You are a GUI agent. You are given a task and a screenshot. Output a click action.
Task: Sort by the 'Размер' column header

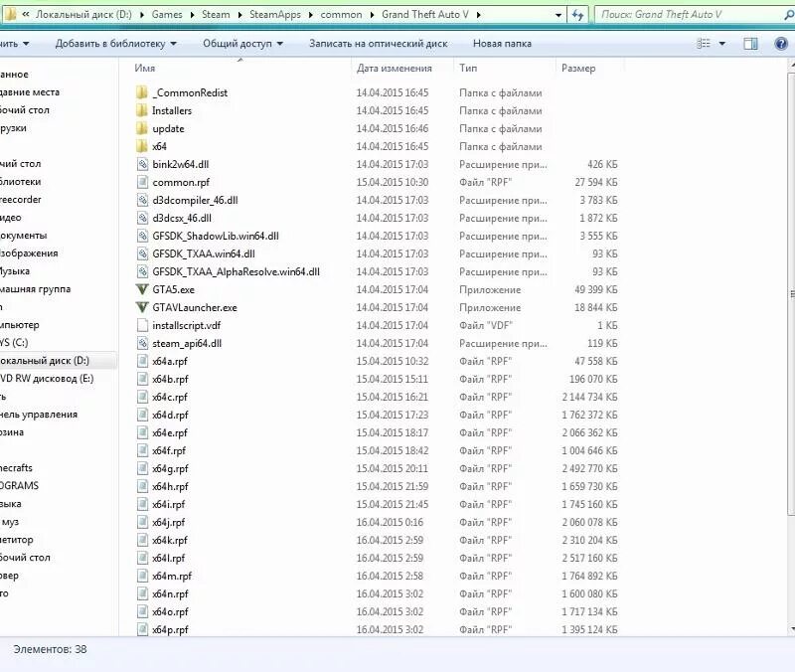pyautogui.click(x=578, y=68)
